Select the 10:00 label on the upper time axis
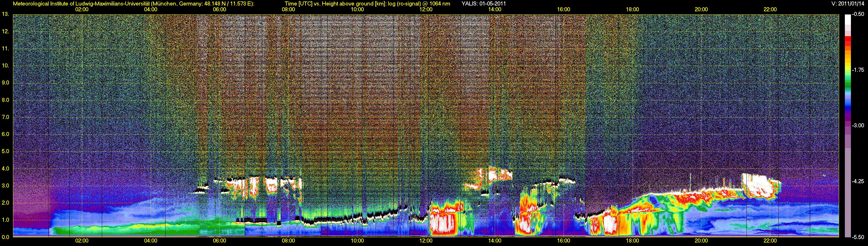The width and height of the screenshot is (868, 246). (357, 10)
